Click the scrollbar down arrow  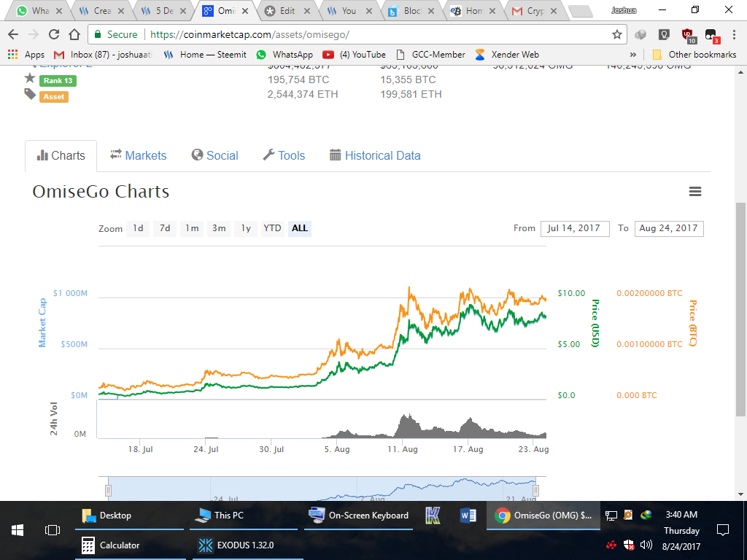[x=740, y=494]
